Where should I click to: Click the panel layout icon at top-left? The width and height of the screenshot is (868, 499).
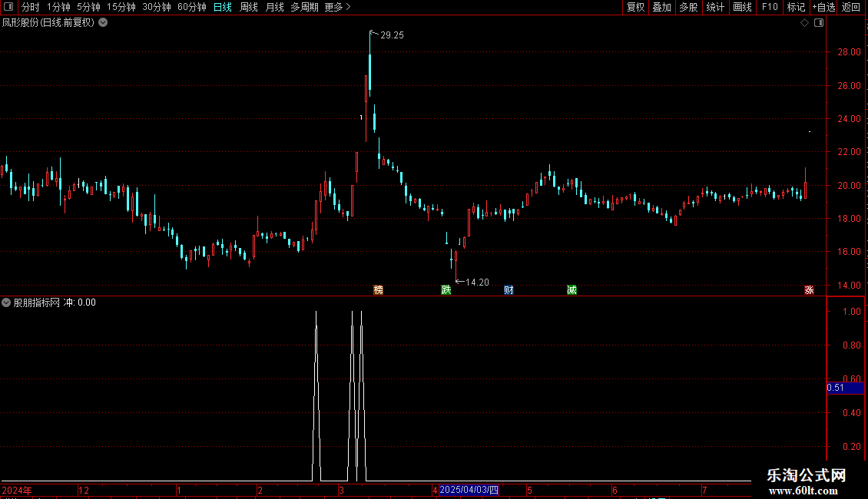tap(8, 7)
